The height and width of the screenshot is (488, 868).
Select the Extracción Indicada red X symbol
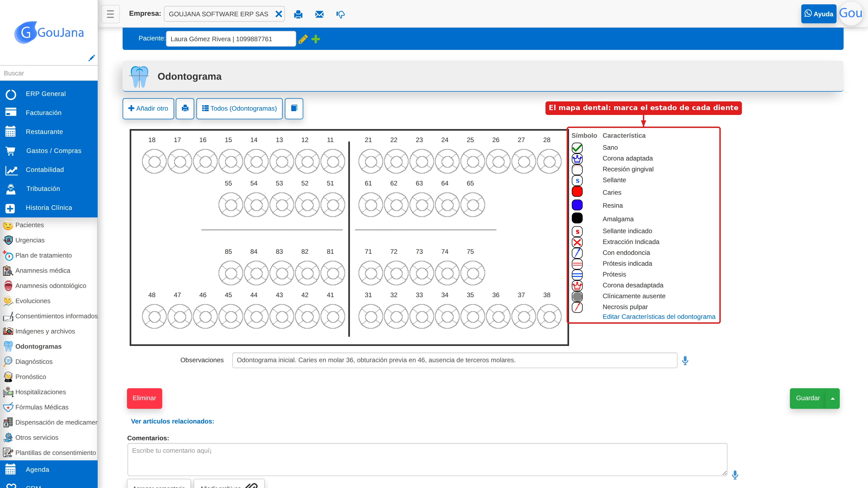click(x=577, y=242)
